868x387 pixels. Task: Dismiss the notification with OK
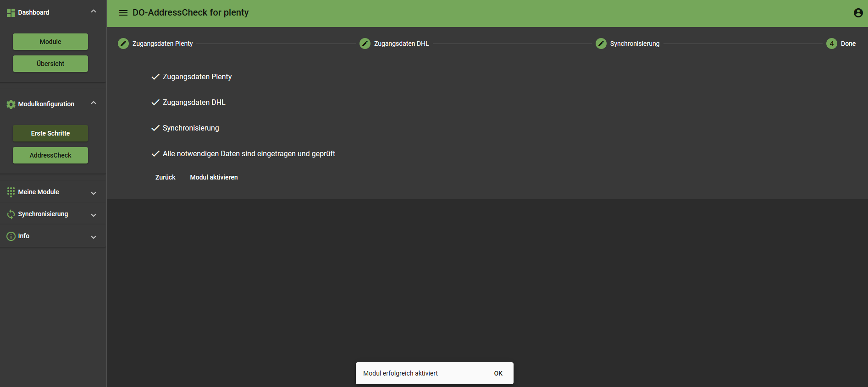click(498, 373)
